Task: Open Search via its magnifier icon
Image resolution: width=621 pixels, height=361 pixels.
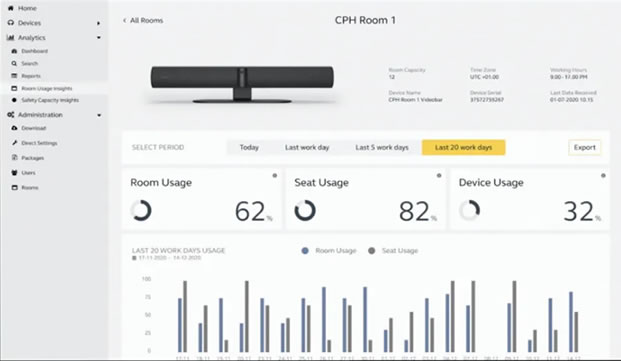Action: [x=14, y=63]
